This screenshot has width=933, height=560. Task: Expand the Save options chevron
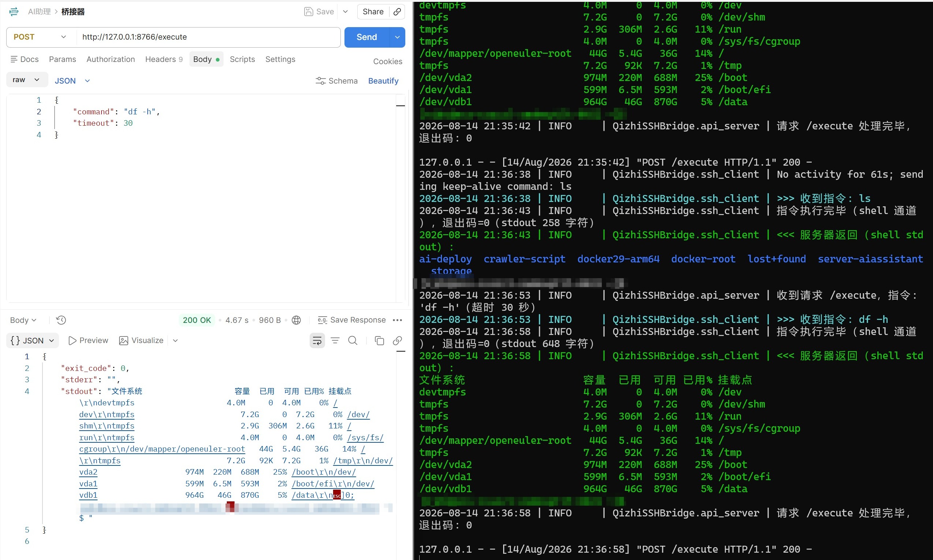point(345,12)
